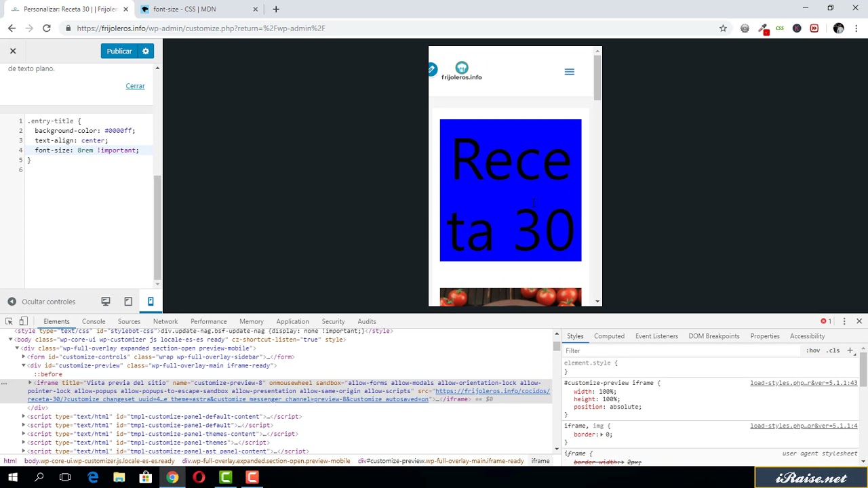Viewport: 868px width, 488px height.
Task: Open the Chrome profile avatar
Action: tap(839, 28)
